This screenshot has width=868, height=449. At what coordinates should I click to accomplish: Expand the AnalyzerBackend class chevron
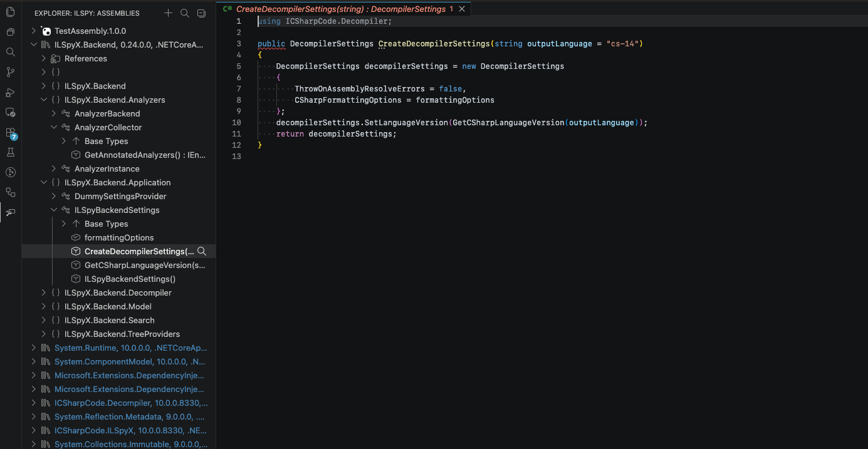click(x=54, y=113)
